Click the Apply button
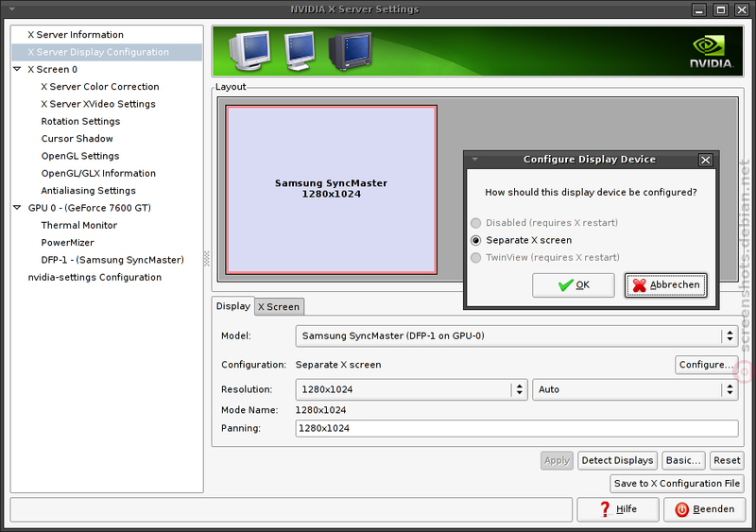Viewport: 756px width, 532px height. 557,460
